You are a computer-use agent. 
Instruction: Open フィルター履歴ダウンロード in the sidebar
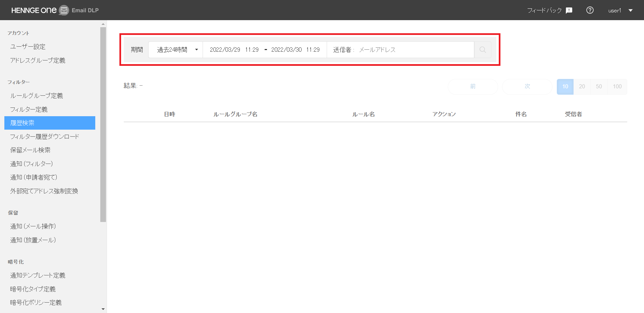point(45,137)
